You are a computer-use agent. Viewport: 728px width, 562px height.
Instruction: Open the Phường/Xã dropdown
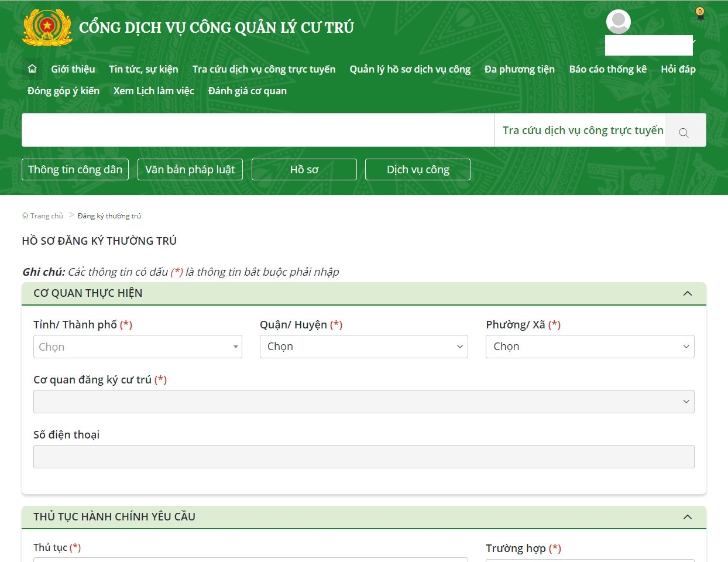coord(589,346)
